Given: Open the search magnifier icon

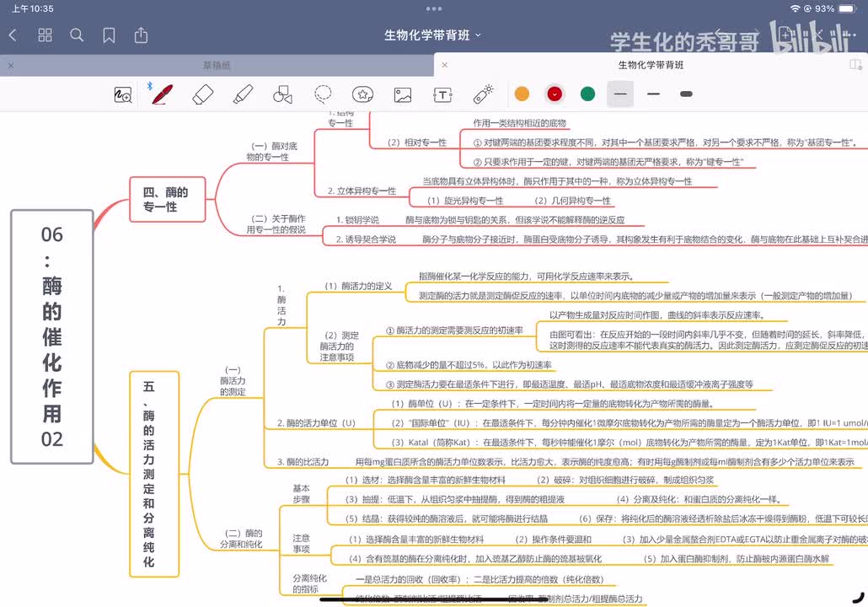Looking at the screenshot, I should 77,35.
